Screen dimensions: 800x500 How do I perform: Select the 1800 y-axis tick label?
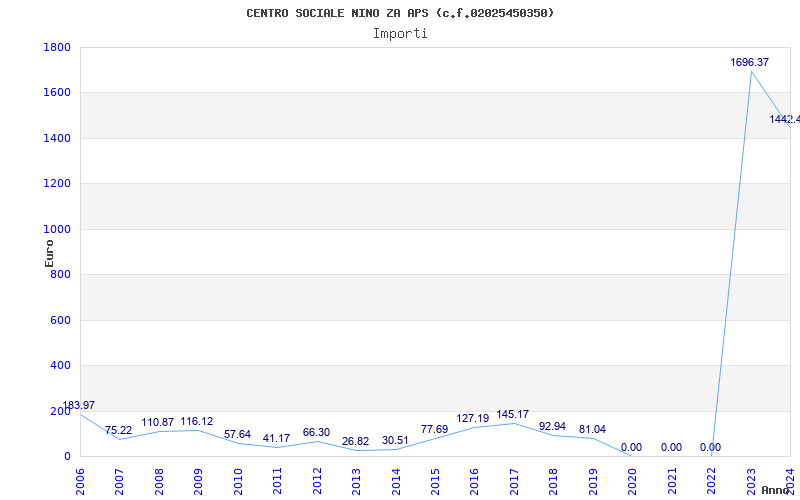coord(56,47)
